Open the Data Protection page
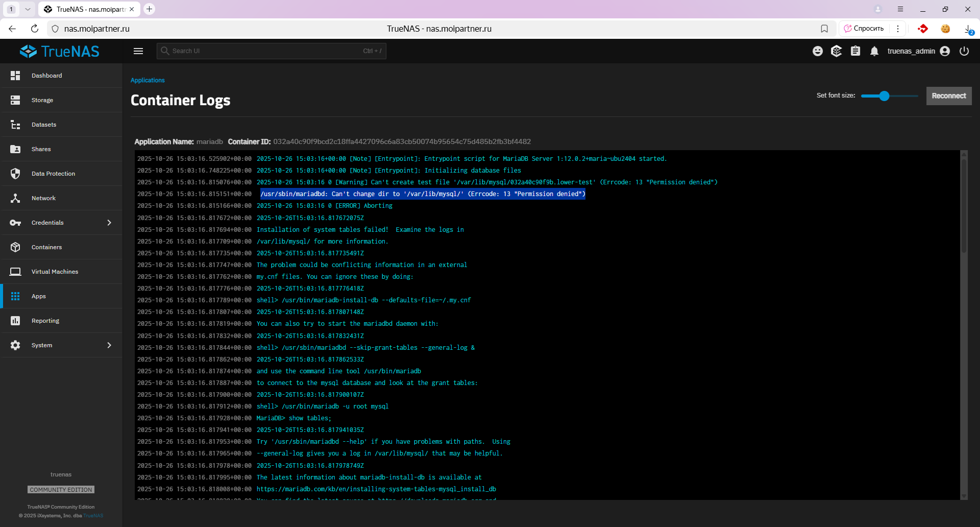Screen dimensions: 980x527 tap(53, 174)
